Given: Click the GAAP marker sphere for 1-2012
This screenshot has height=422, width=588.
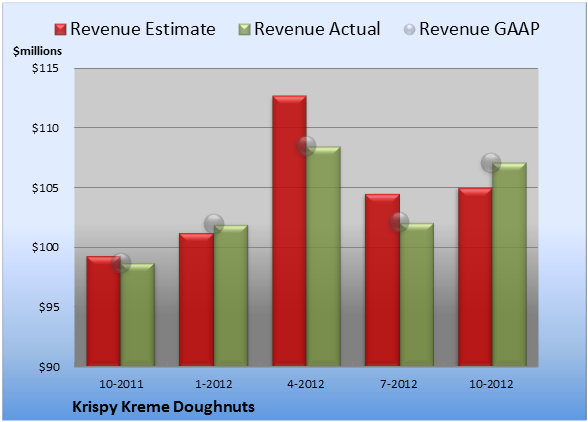Looking at the screenshot, I should 214,224.
